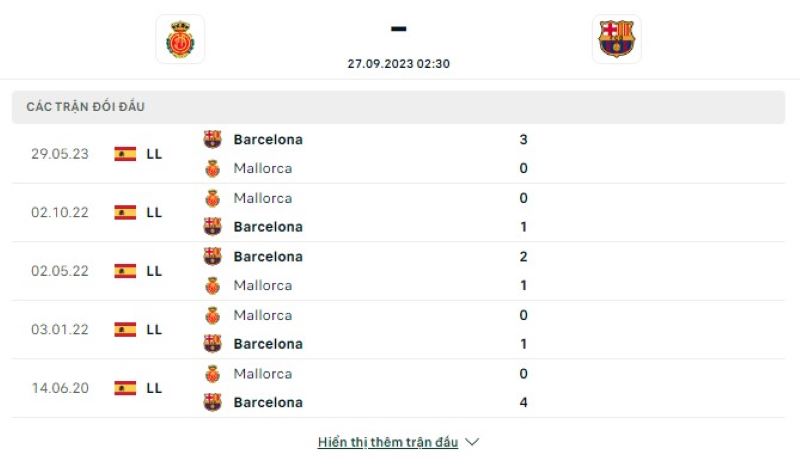
Task: Click Barcelona's small crest in the 29.05.23 match
Action: [x=213, y=139]
